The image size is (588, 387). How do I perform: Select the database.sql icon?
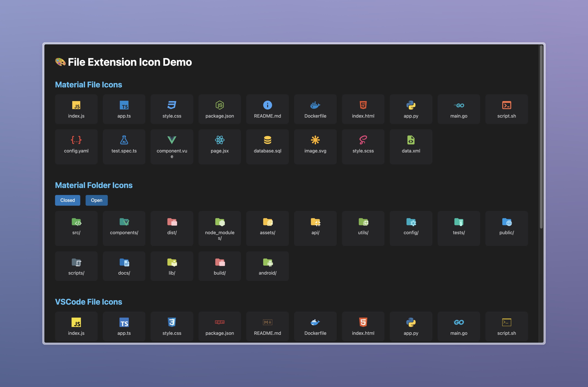[x=267, y=140]
